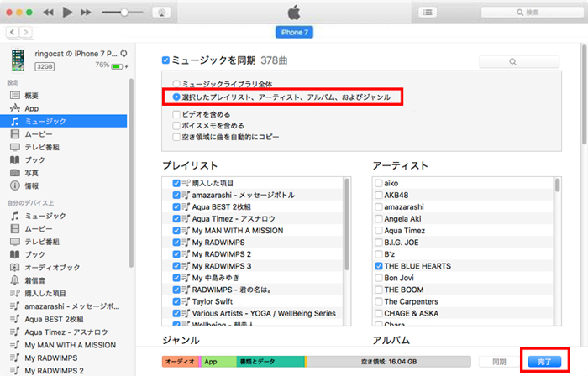Uncheck My RADWIMPS 3 playlist
Screen dimensions: 588x376
176,266
